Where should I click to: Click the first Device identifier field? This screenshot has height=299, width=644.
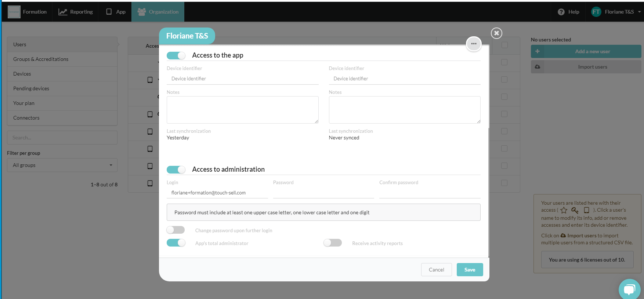(243, 79)
